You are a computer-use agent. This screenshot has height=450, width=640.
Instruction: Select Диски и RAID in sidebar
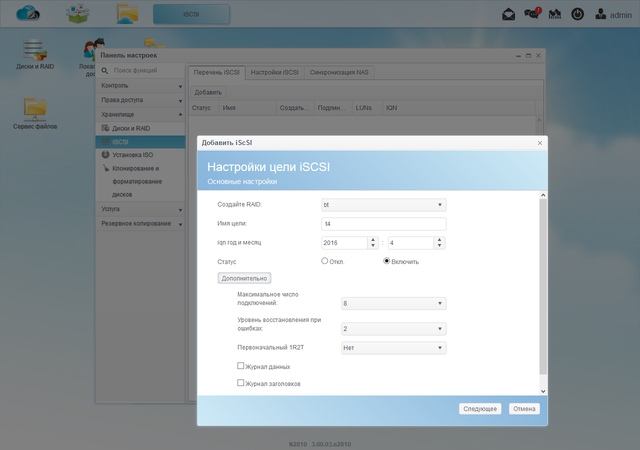(x=140, y=128)
